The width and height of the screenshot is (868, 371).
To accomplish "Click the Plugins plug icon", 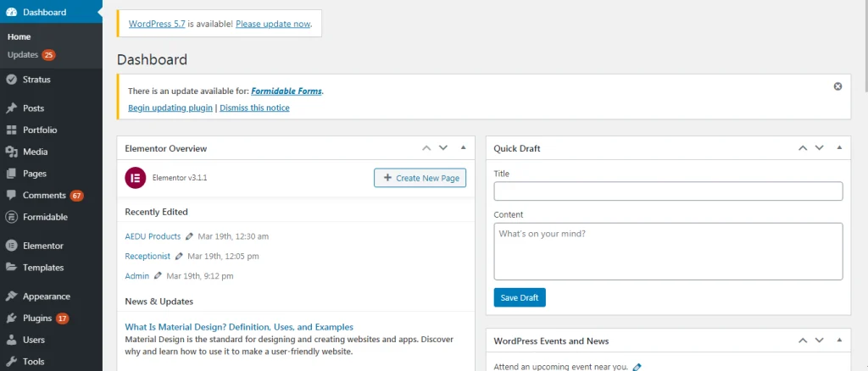I will click(x=11, y=318).
